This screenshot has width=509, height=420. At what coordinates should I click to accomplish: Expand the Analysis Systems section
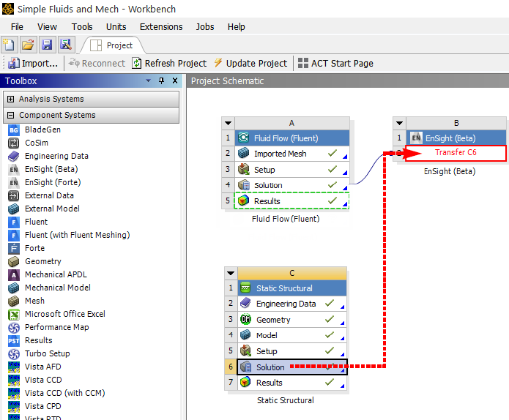11,99
